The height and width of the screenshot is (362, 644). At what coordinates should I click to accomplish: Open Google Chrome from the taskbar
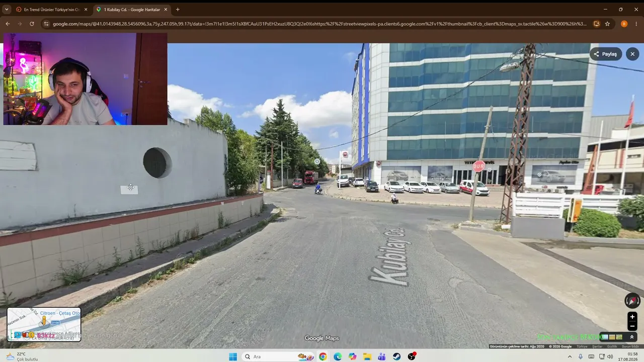pyautogui.click(x=323, y=356)
